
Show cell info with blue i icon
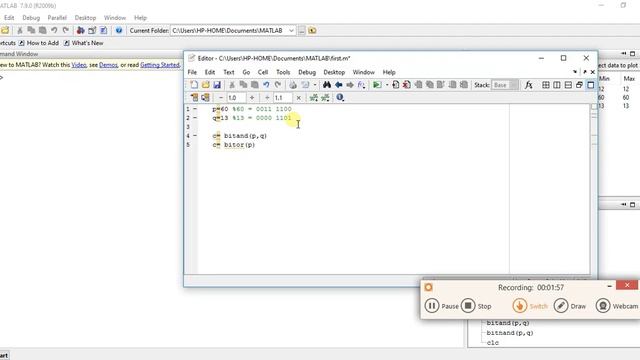point(340,98)
